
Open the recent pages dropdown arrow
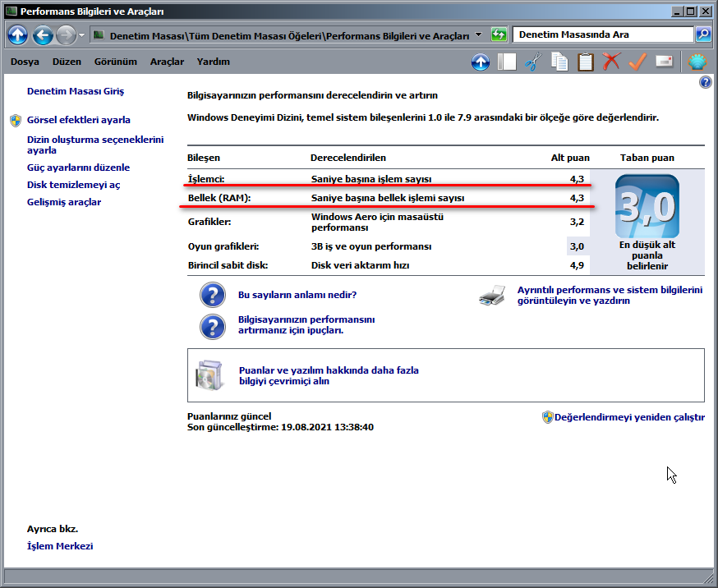81,34
